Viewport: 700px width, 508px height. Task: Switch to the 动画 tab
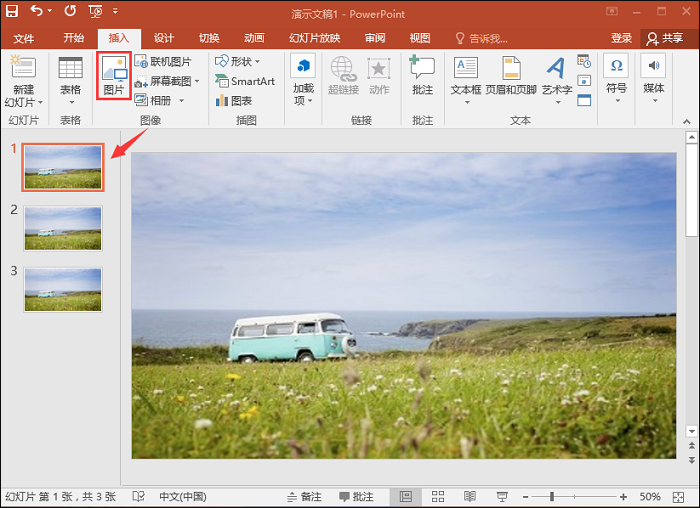pos(254,38)
